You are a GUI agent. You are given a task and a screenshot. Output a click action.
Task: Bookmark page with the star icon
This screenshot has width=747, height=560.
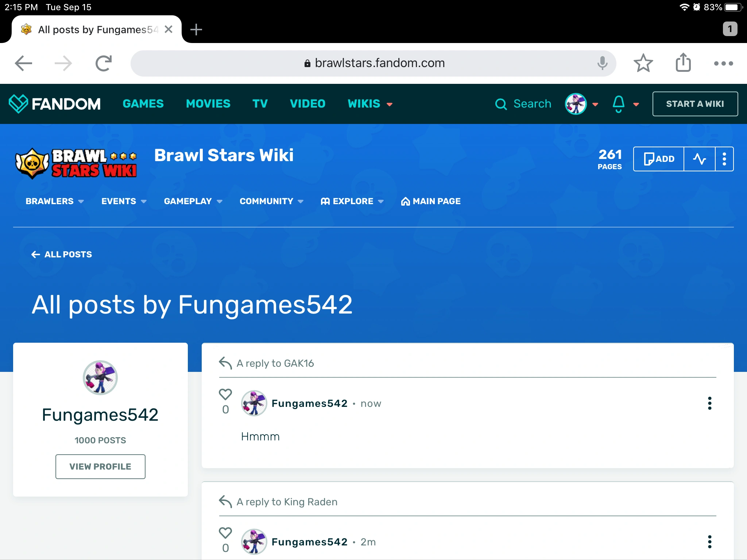[x=643, y=63]
